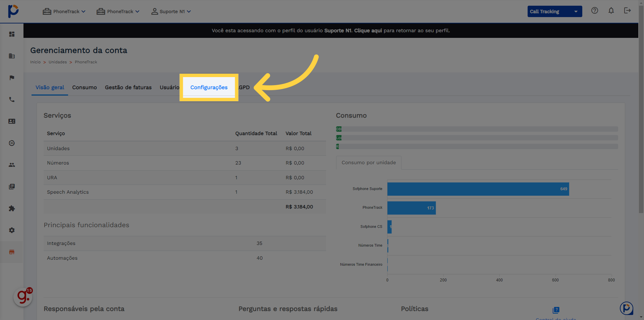Click the first green consumption progress bar
The image size is (644, 320).
point(339,129)
